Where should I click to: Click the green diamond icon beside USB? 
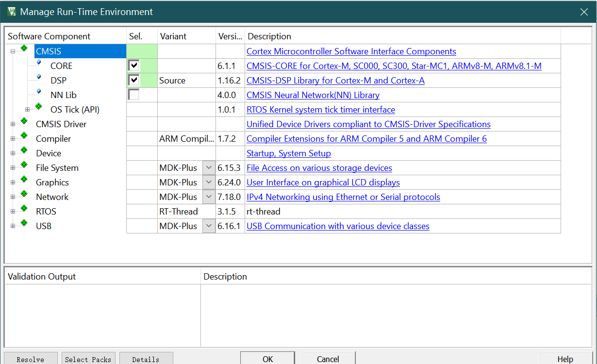coord(24,223)
